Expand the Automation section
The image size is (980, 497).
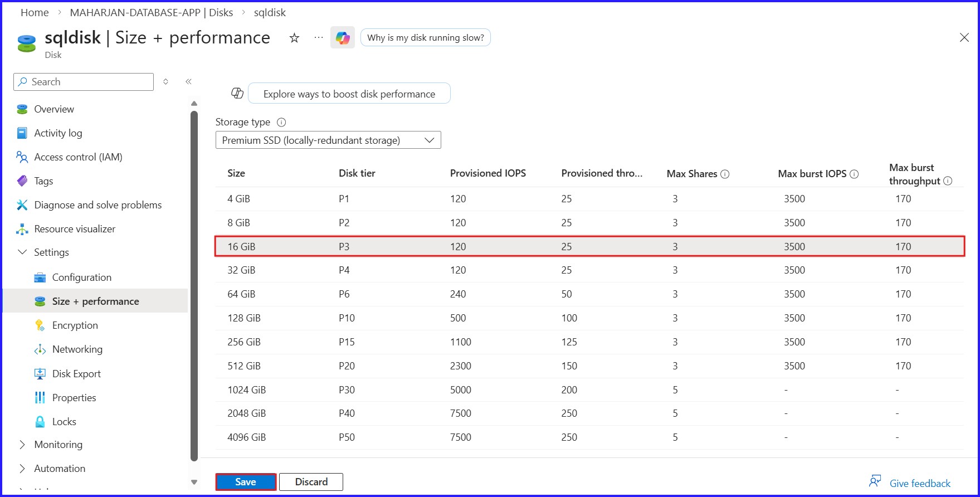click(x=22, y=469)
